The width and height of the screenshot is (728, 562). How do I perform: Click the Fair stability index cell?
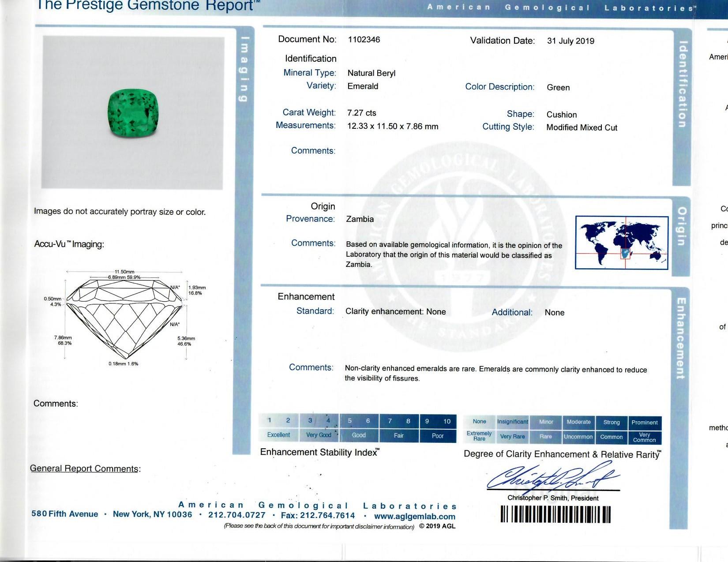399,435
